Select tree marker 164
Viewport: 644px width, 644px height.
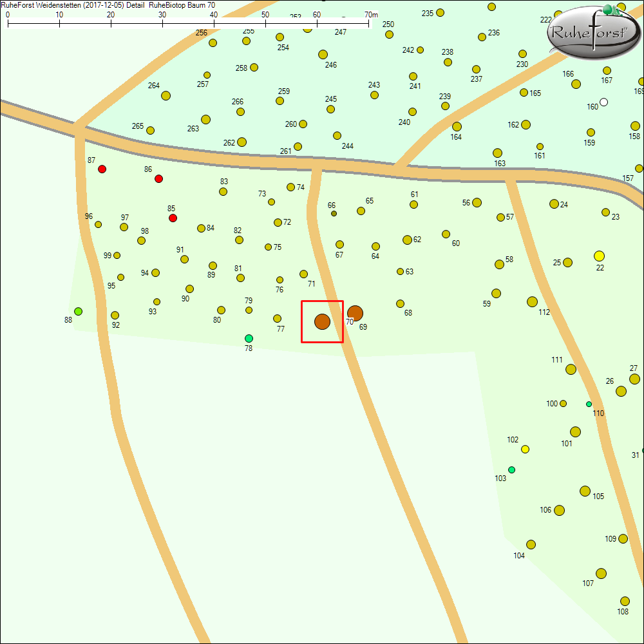(x=457, y=127)
